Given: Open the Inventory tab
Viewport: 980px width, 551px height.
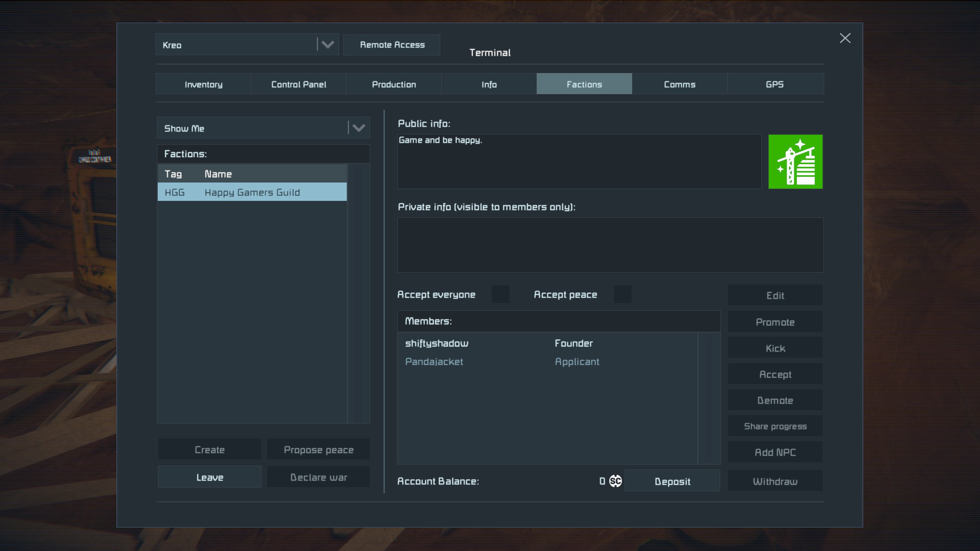Looking at the screenshot, I should tap(204, 84).
